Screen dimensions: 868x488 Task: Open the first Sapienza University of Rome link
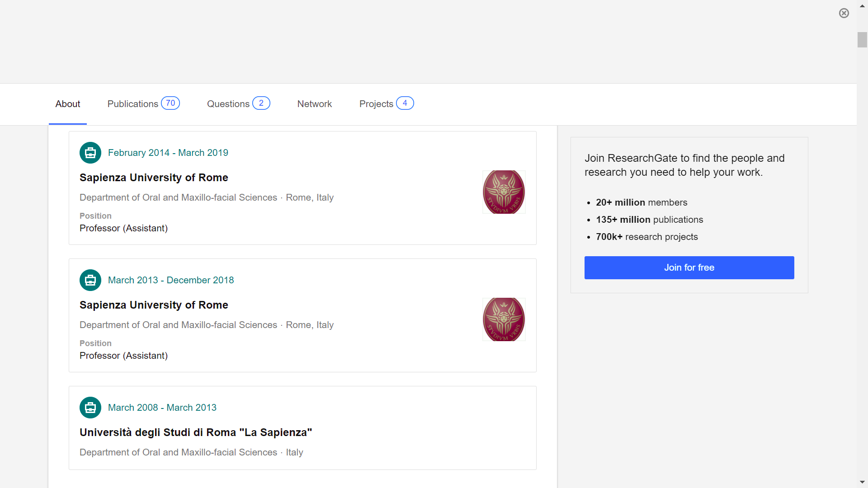[154, 178]
